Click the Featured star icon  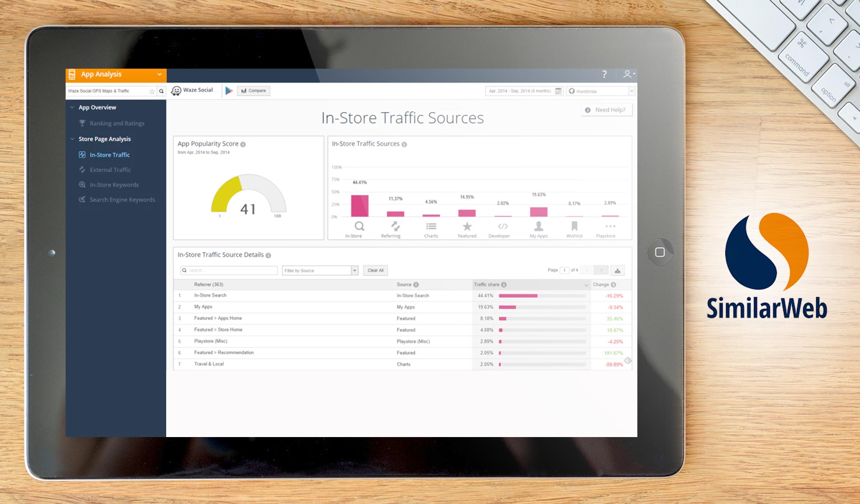pyautogui.click(x=467, y=226)
